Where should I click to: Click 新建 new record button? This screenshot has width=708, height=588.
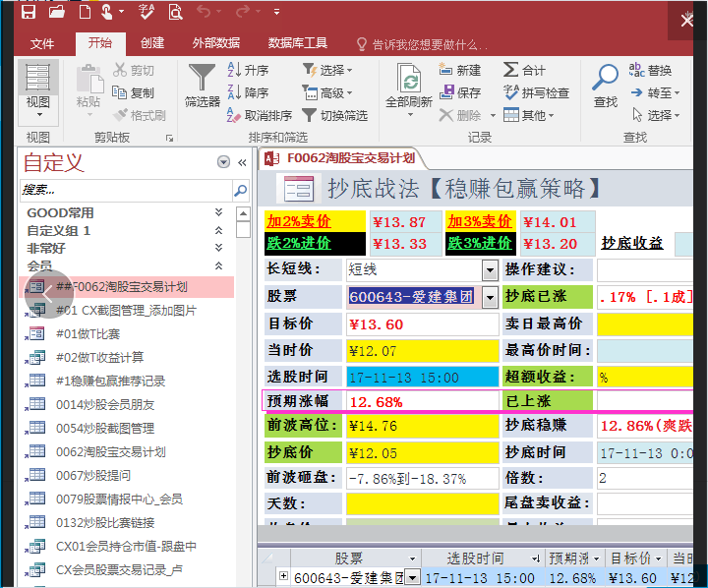click(x=459, y=70)
